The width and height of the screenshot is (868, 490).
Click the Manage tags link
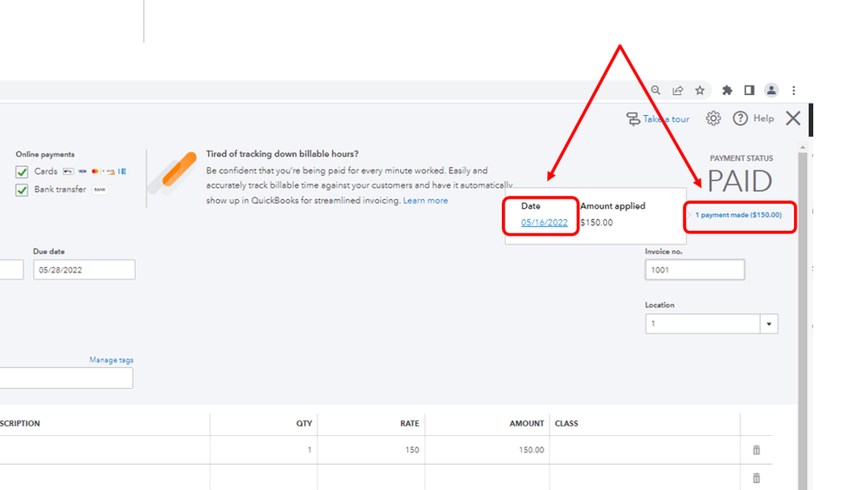click(111, 360)
